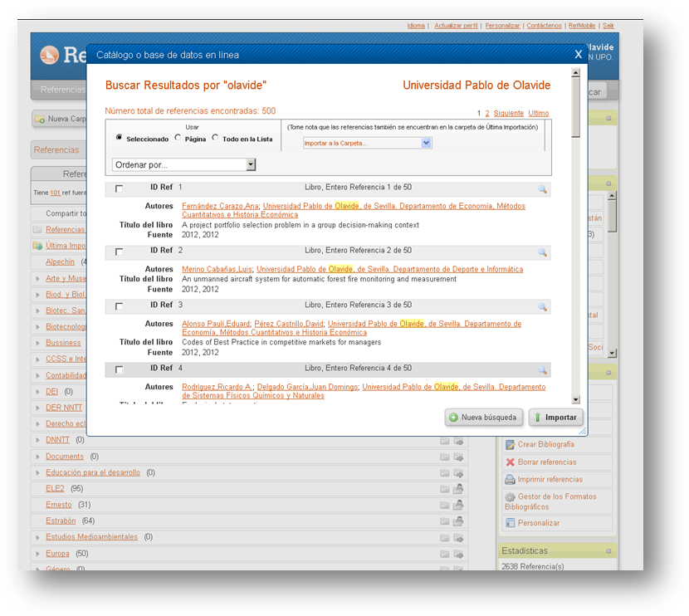Select the Referencias tab above the folder list
The height and width of the screenshot is (616, 689).
tap(56, 149)
